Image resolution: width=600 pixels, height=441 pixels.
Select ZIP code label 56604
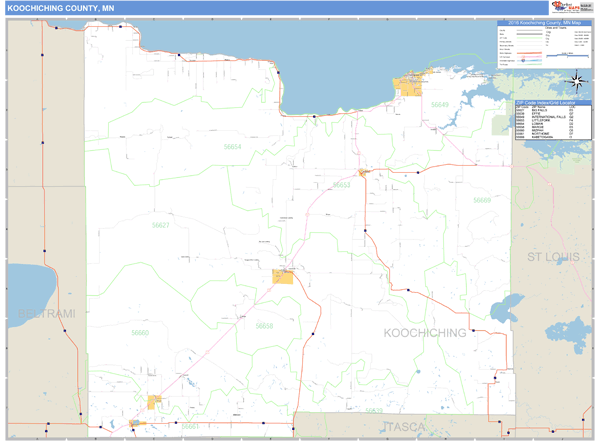click(x=232, y=146)
